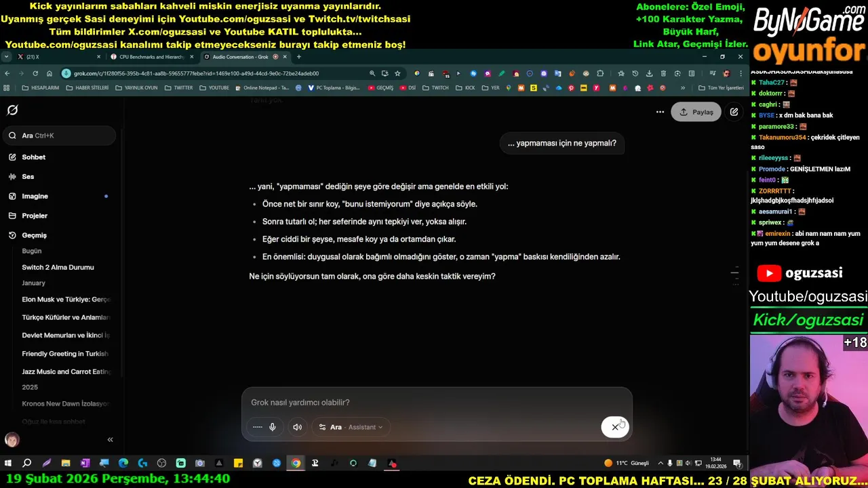Open 'Devlet Memurları ve İkinci İş' conversation

pos(65,335)
